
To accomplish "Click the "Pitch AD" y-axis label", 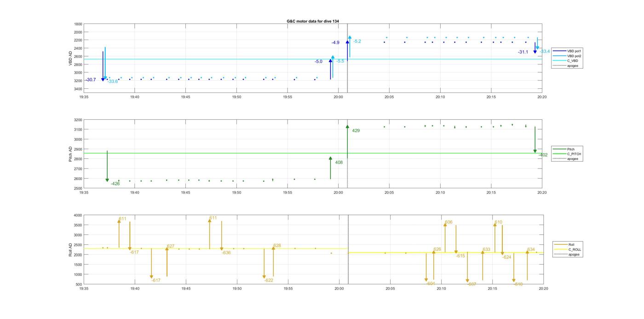I will click(x=70, y=154).
